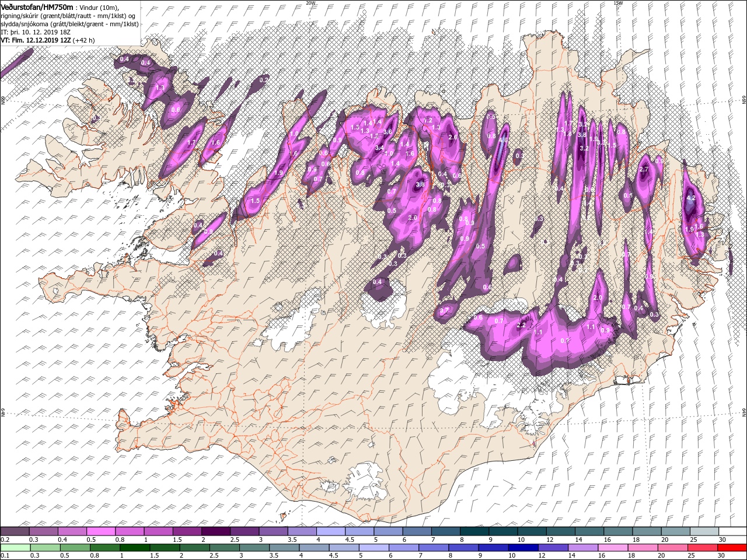Click the violet 14–16 swatch in lower legend
The image size is (747, 560).
[582, 548]
